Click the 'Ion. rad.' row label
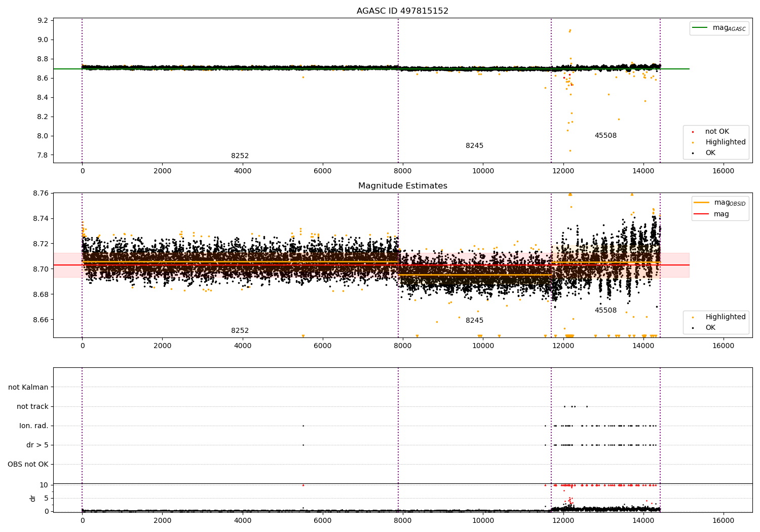The width and height of the screenshot is (760, 532). [34, 426]
